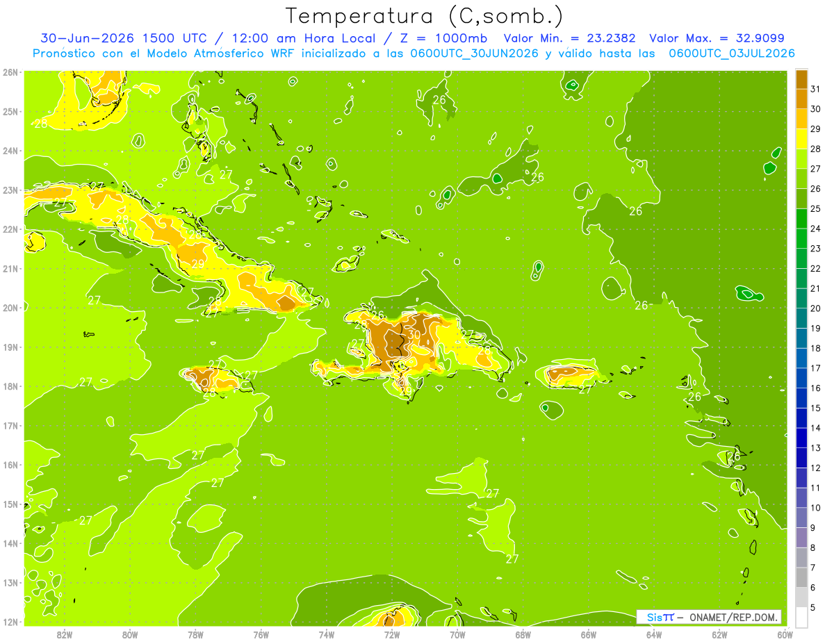Click the '29' contour label over Cuba
Image resolution: width=834 pixels, height=644 pixels.
(198, 264)
